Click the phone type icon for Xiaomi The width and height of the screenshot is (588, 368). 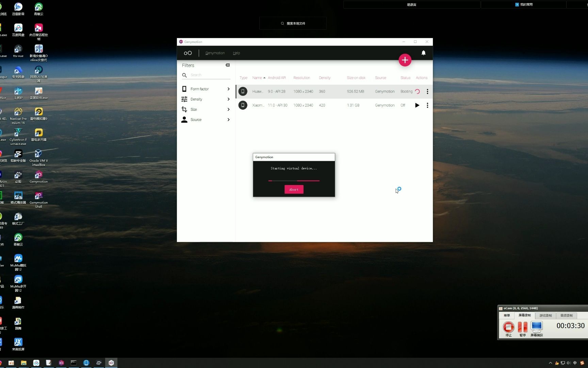(243, 105)
